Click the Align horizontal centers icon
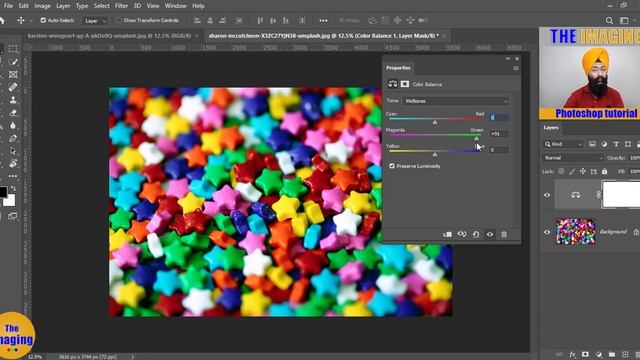The image size is (640, 360). [210, 20]
